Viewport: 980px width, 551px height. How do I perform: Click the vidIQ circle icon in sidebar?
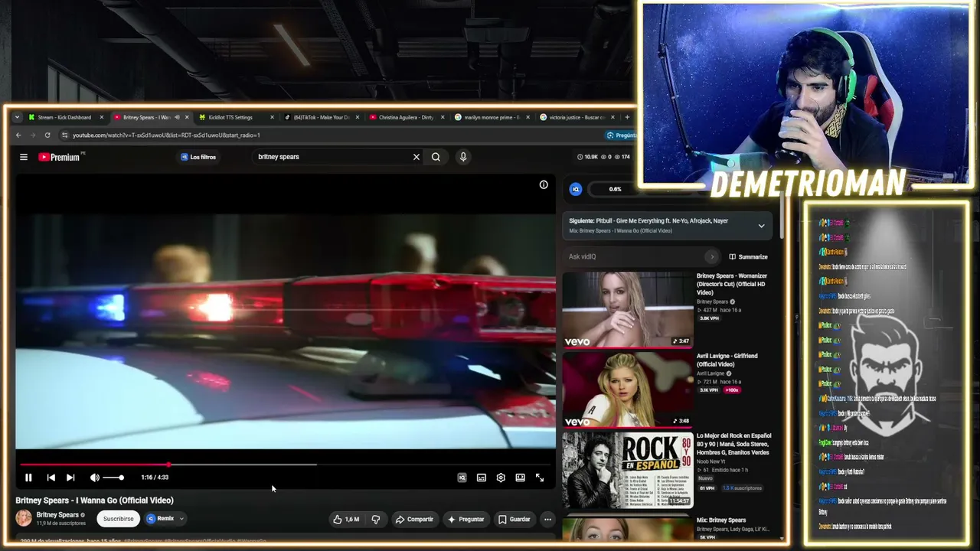[576, 189]
